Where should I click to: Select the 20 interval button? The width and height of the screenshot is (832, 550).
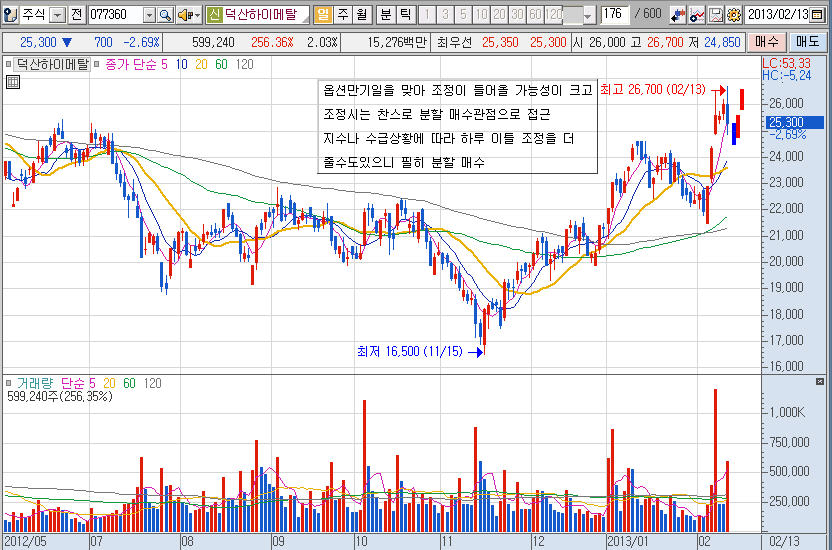[499, 15]
